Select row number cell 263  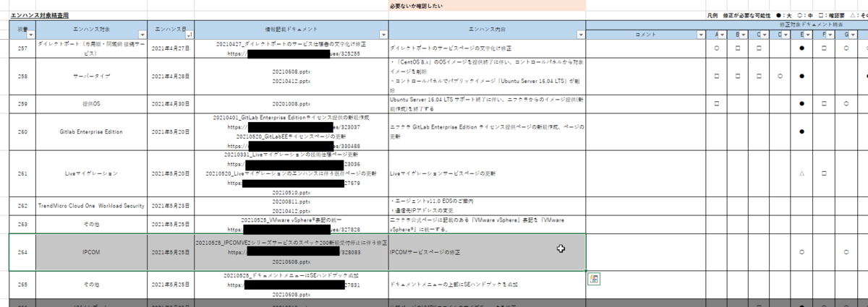point(22,224)
